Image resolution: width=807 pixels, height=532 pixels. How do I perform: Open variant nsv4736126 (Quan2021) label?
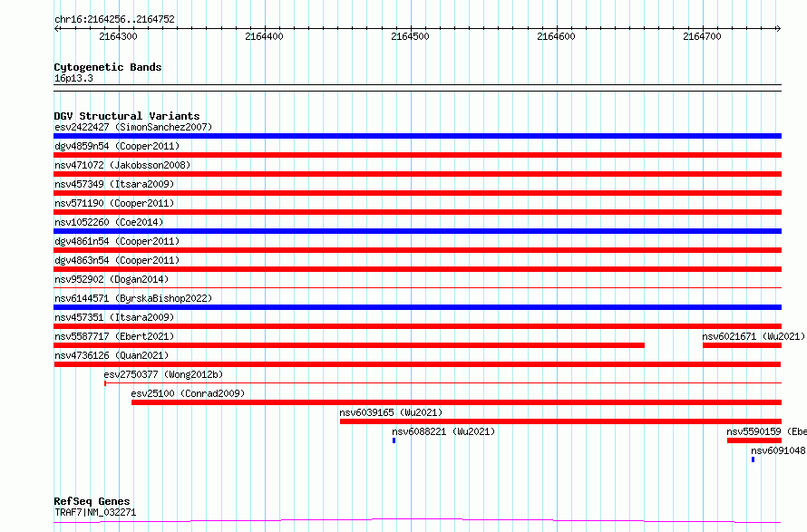112,355
